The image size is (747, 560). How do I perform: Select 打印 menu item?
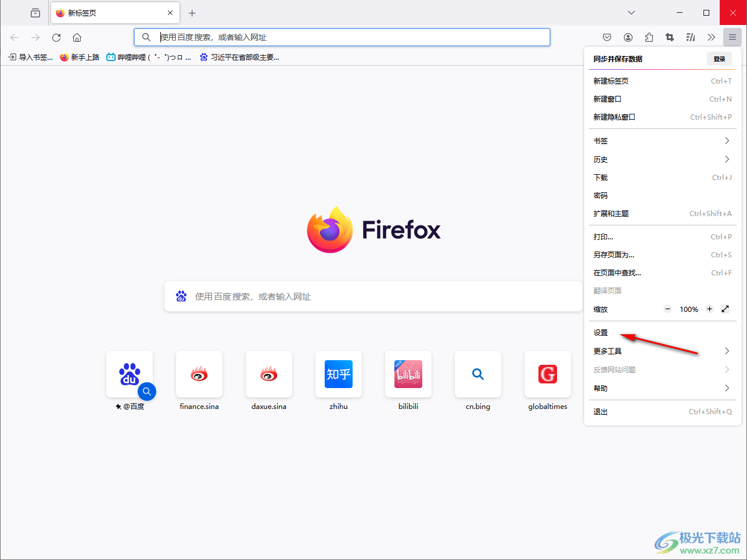[x=662, y=236]
